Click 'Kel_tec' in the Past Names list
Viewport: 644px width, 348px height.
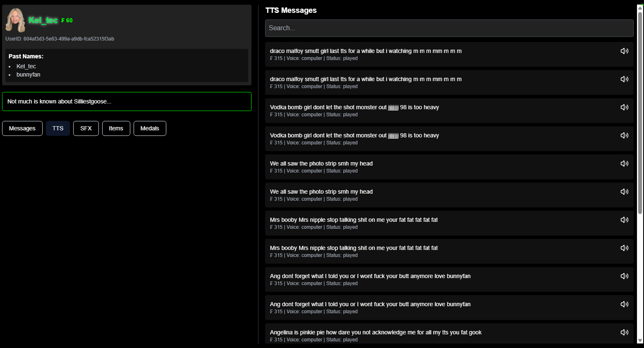26,66
